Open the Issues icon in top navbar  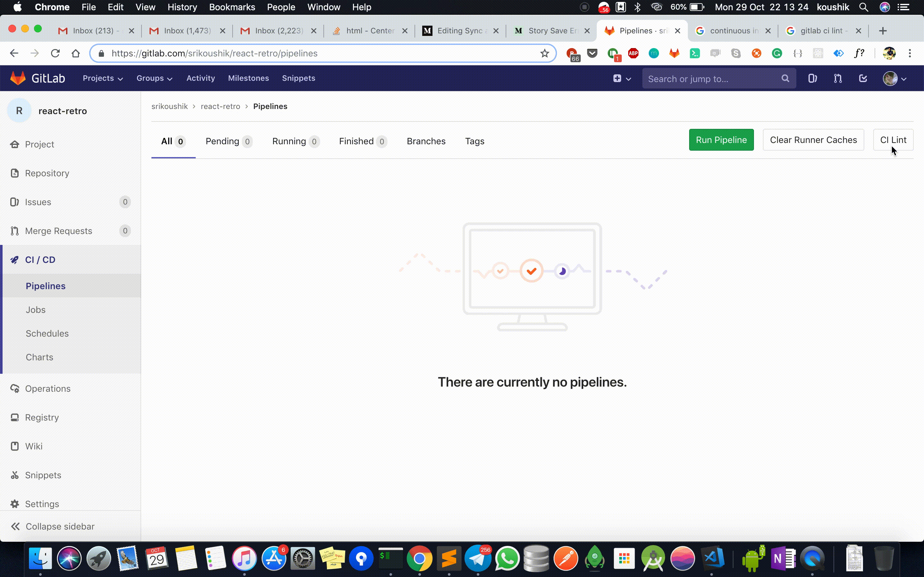812,79
